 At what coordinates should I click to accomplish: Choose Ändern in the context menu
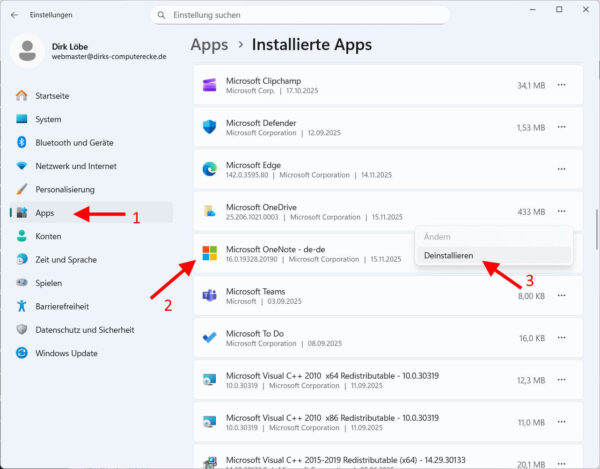coord(494,236)
